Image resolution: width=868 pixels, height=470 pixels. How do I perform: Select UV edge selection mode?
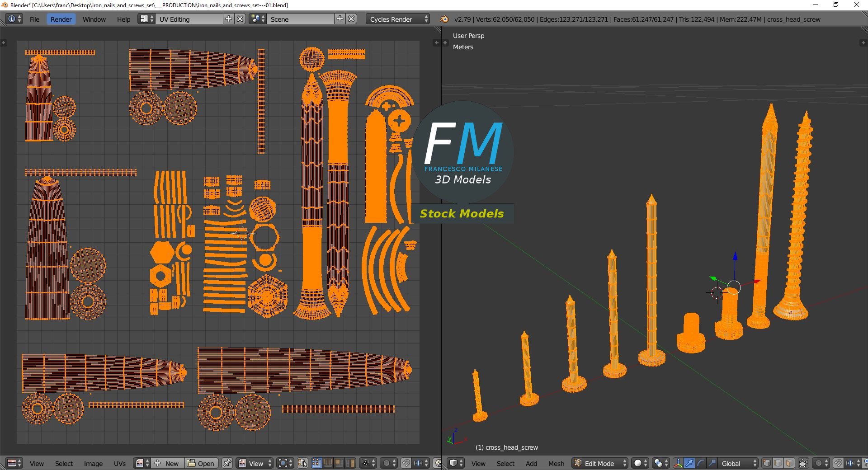[x=328, y=463]
